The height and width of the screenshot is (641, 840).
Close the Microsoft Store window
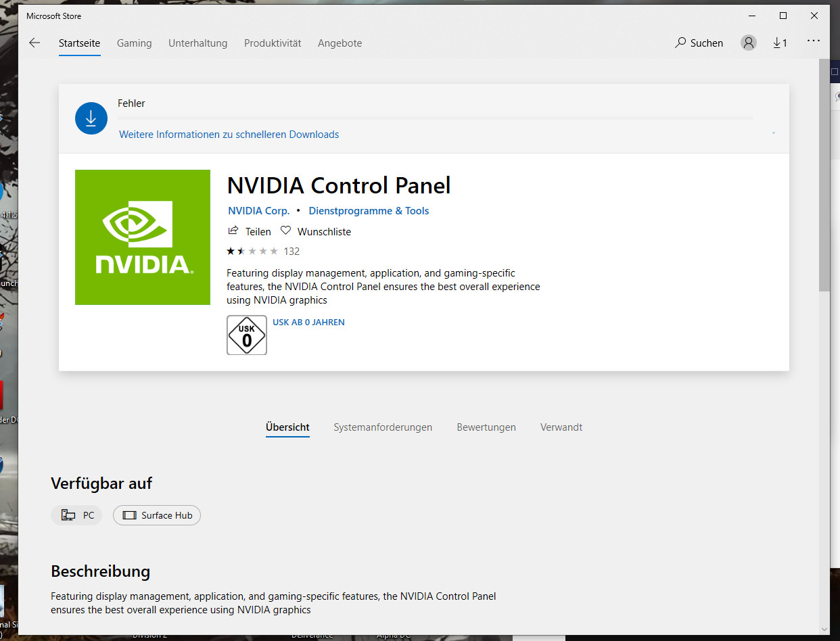(x=814, y=16)
